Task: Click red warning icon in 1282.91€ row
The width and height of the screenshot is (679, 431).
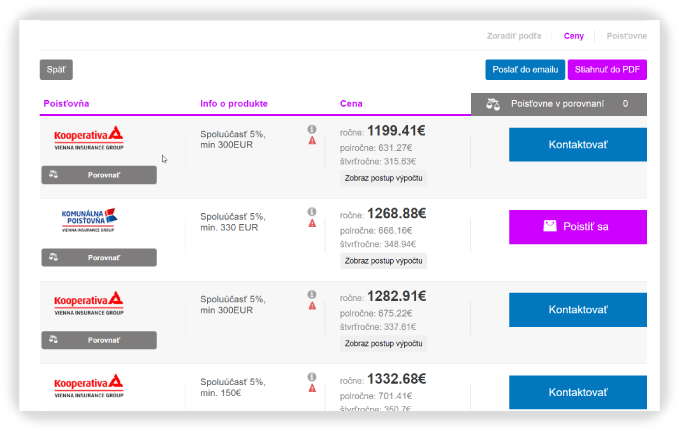Action: point(312,306)
